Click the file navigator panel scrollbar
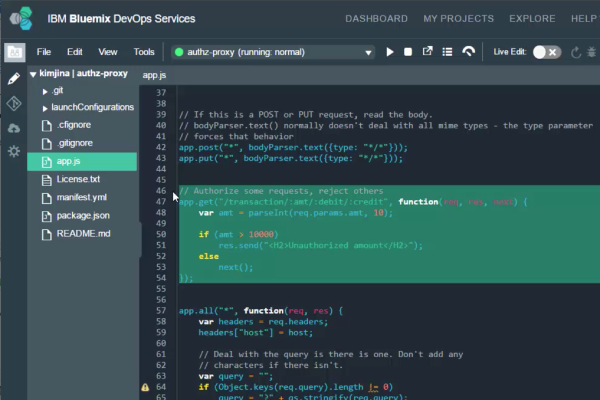The width and height of the screenshot is (600, 400). pos(140,240)
